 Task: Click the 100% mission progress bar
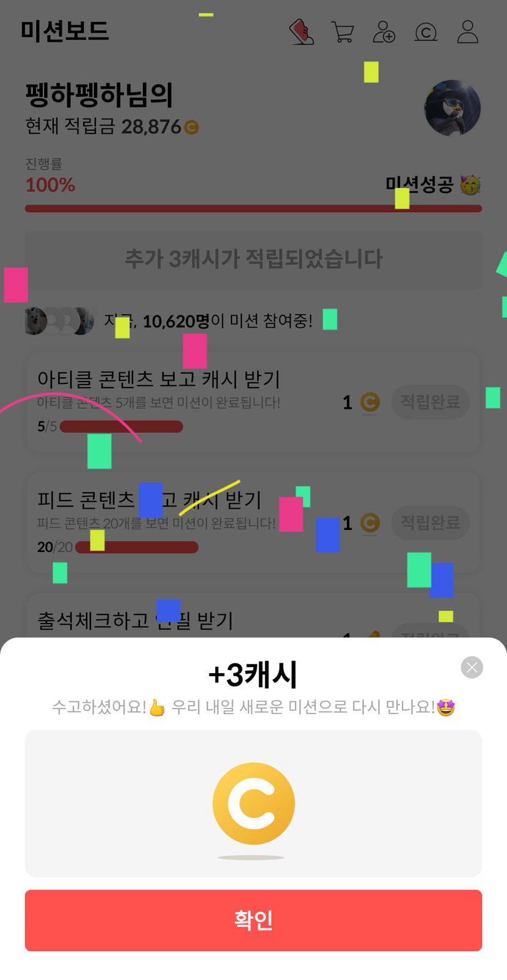[x=253, y=208]
